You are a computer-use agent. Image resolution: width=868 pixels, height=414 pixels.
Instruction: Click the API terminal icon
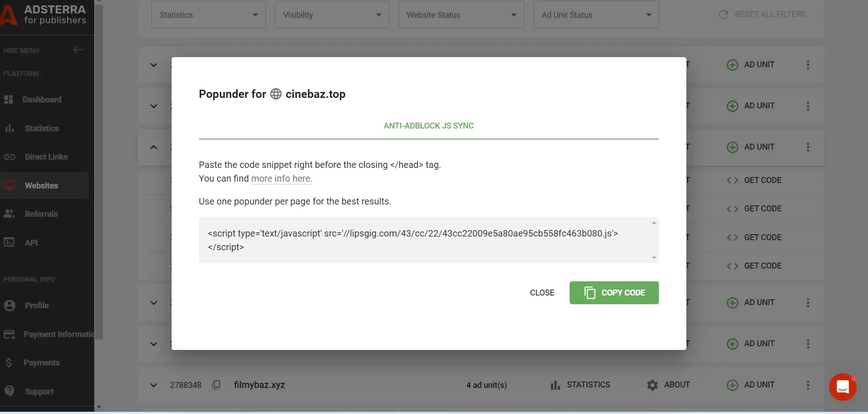9,242
